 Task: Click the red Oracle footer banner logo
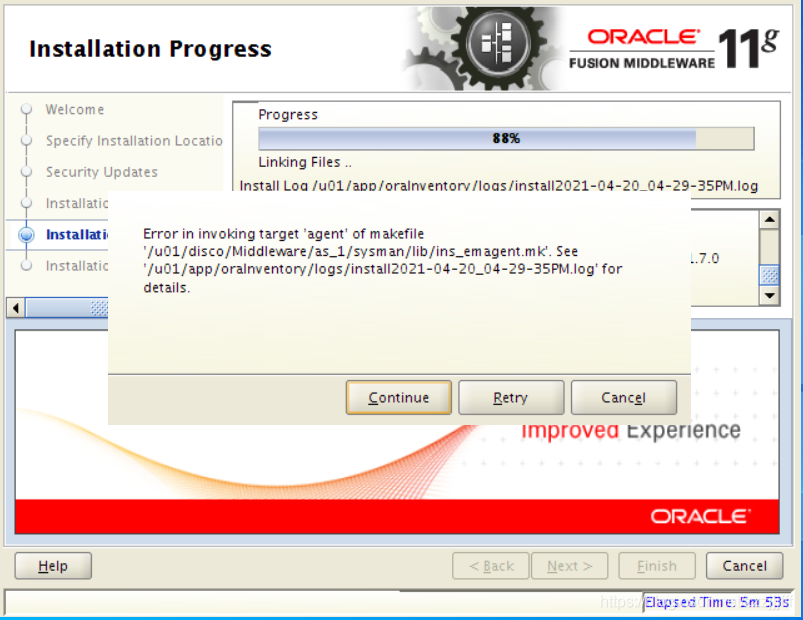(700, 516)
